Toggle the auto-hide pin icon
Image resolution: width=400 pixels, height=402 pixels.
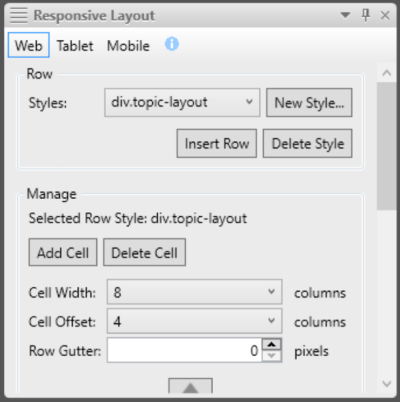pyautogui.click(x=366, y=15)
